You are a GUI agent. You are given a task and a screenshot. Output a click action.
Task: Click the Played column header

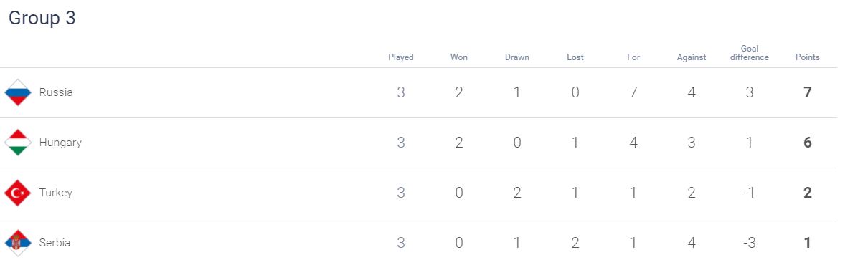[401, 57]
